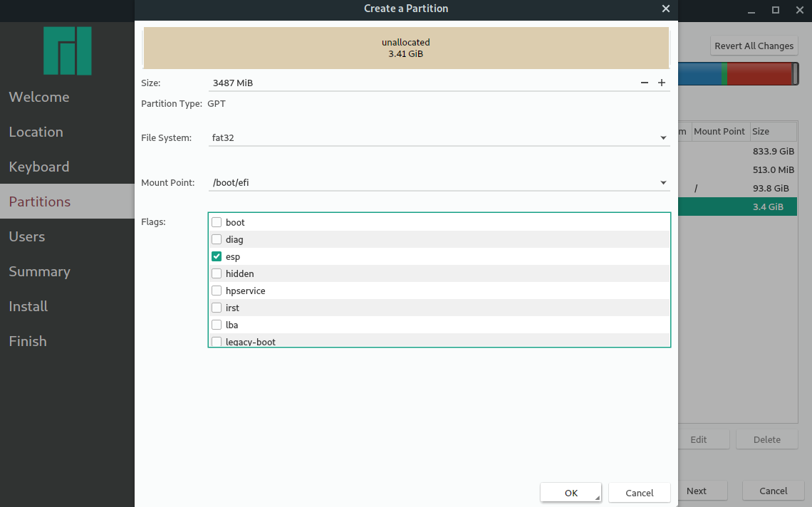Click the Next button
The height and width of the screenshot is (507, 812).
pyautogui.click(x=694, y=491)
